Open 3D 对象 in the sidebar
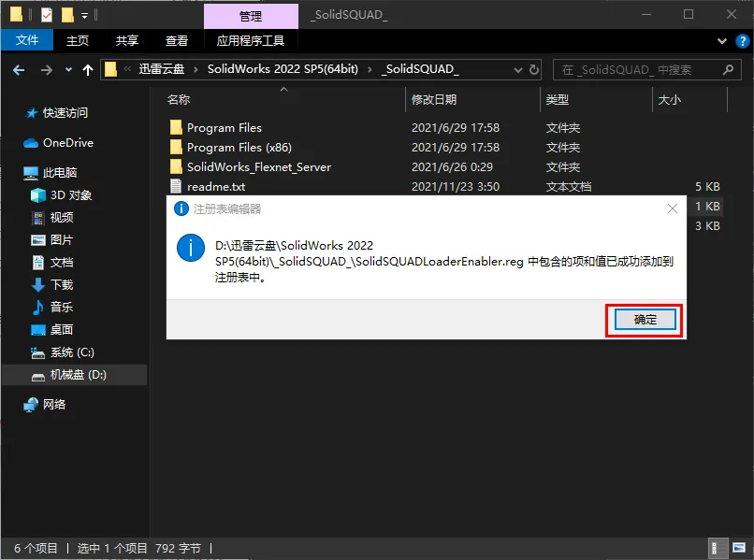 71,195
